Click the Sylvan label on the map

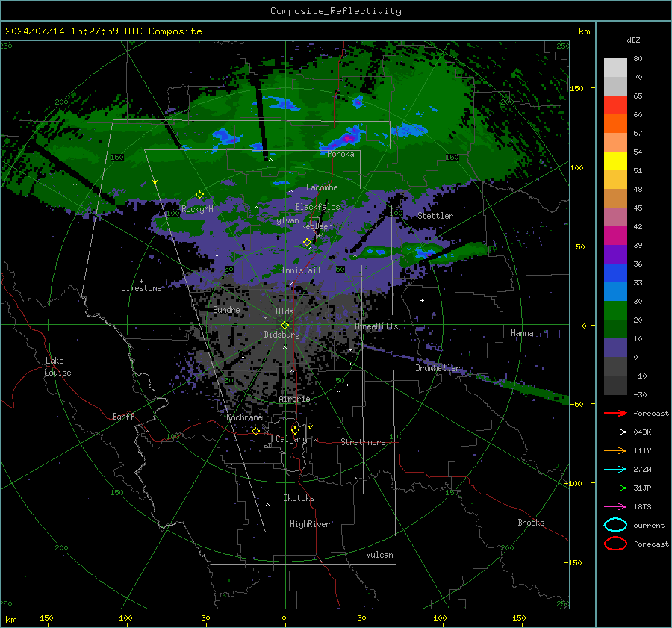[285, 220]
